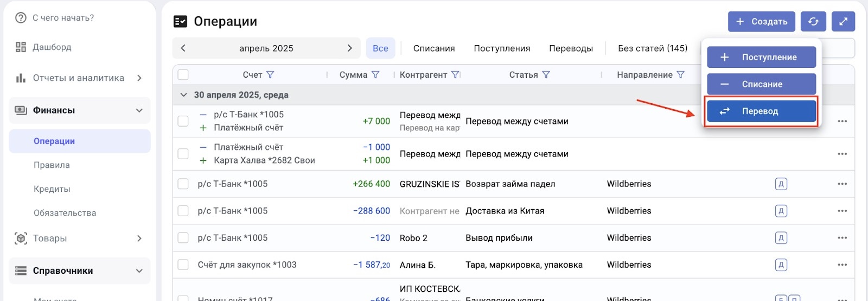Go to next month after апрель 2025
868x301 pixels.
coord(350,48)
